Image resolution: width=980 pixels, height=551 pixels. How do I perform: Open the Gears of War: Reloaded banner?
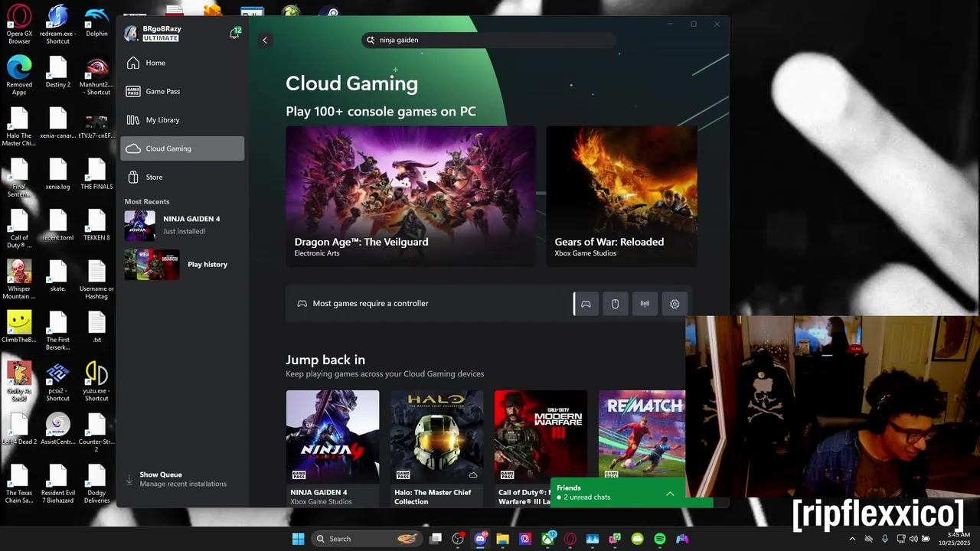(x=621, y=196)
